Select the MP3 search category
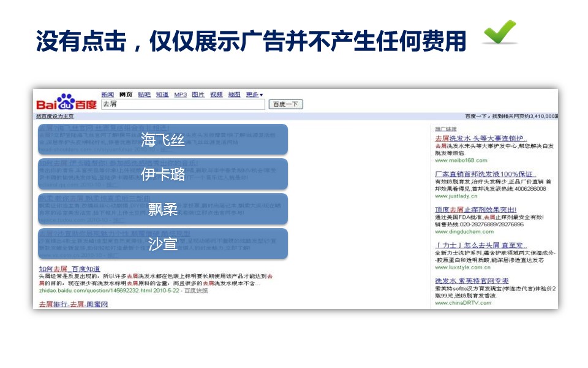This screenshot has height=368, width=588. 180,94
